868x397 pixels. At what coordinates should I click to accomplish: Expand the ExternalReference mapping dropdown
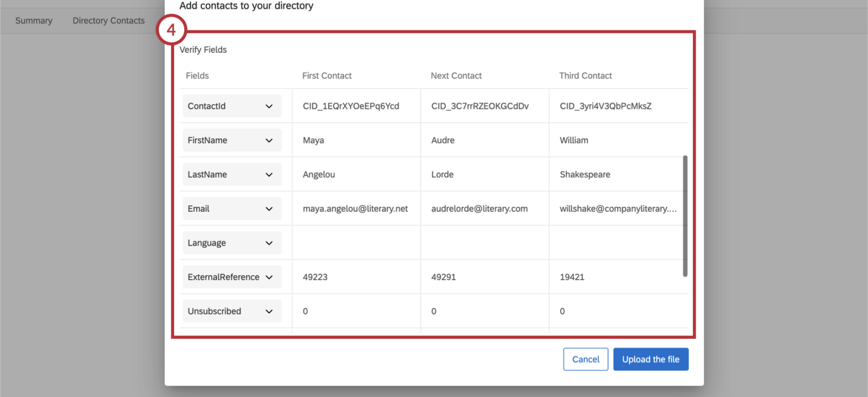pyautogui.click(x=232, y=277)
